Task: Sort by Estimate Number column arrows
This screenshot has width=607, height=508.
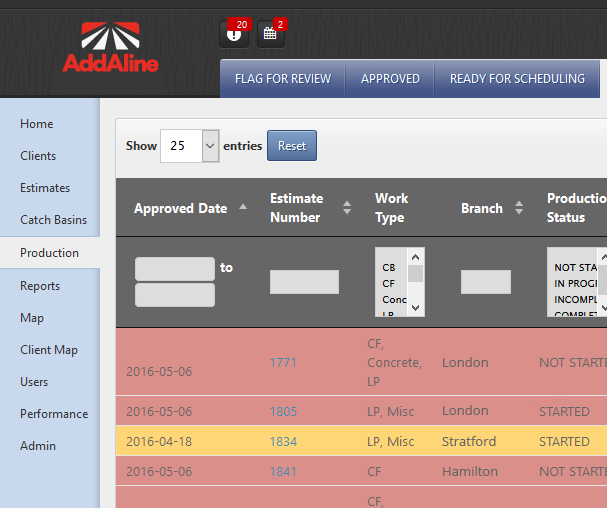Action: (x=347, y=208)
